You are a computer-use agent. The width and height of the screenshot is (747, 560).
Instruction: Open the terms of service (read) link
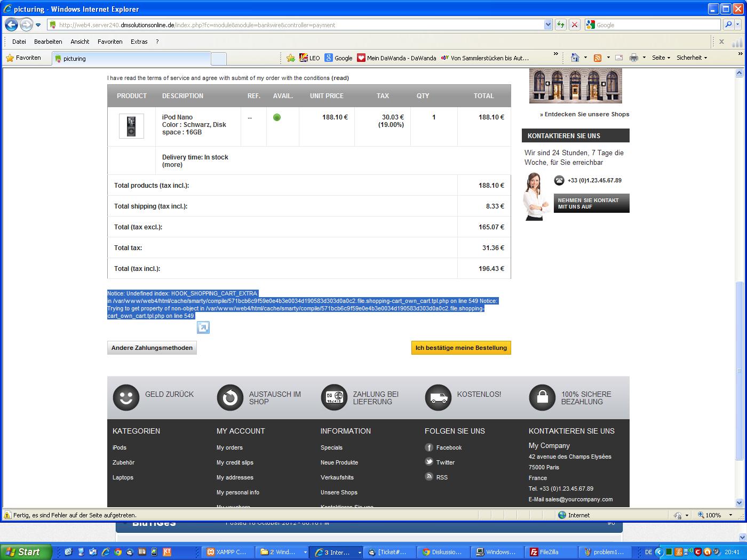340,78
